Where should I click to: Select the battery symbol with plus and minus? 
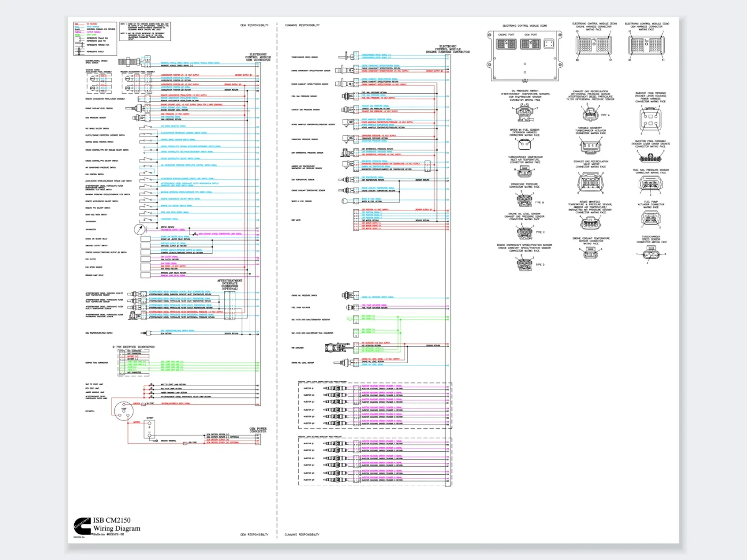click(x=149, y=430)
